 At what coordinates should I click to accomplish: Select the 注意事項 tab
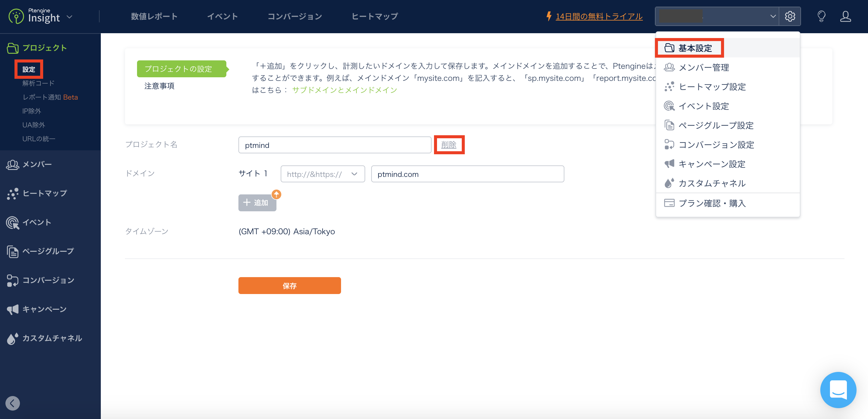(159, 86)
